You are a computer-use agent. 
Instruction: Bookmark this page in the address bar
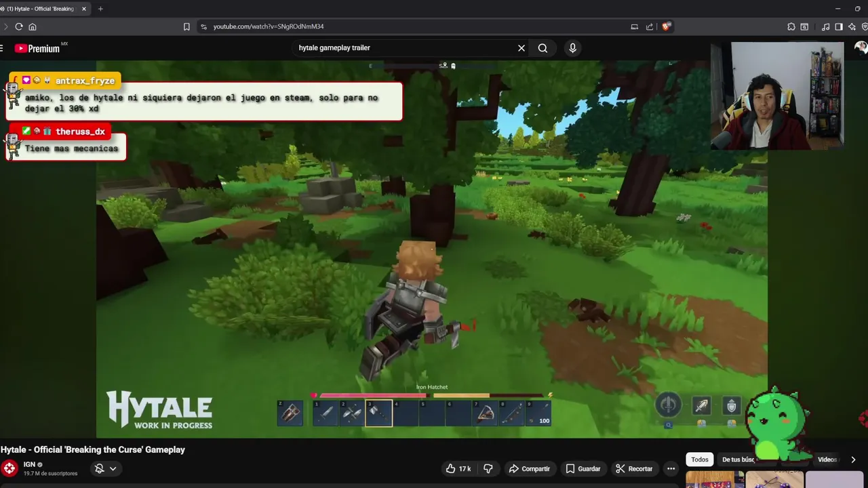point(186,26)
